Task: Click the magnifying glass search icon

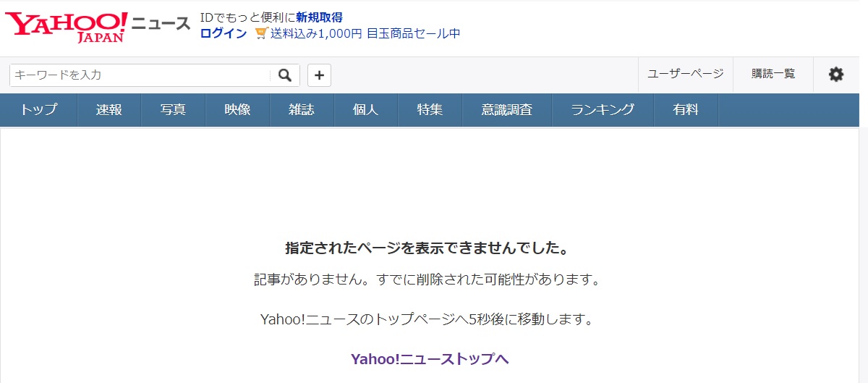Action: click(285, 75)
